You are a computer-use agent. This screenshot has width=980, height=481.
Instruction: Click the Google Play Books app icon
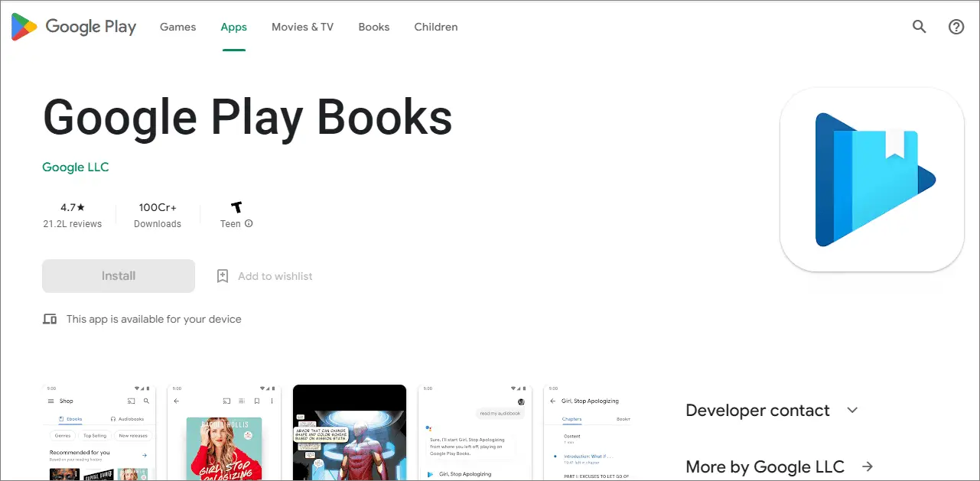tap(871, 180)
